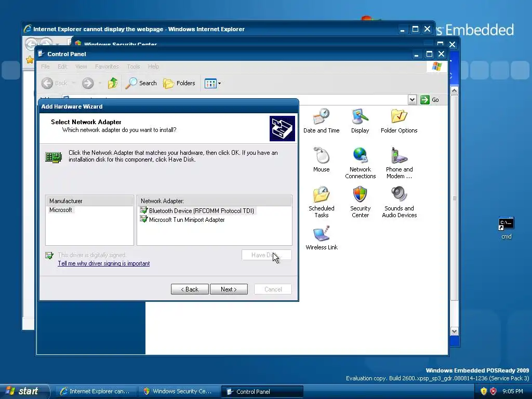Click the Control Panel title bar icon
532x399 pixels.
click(x=42, y=54)
